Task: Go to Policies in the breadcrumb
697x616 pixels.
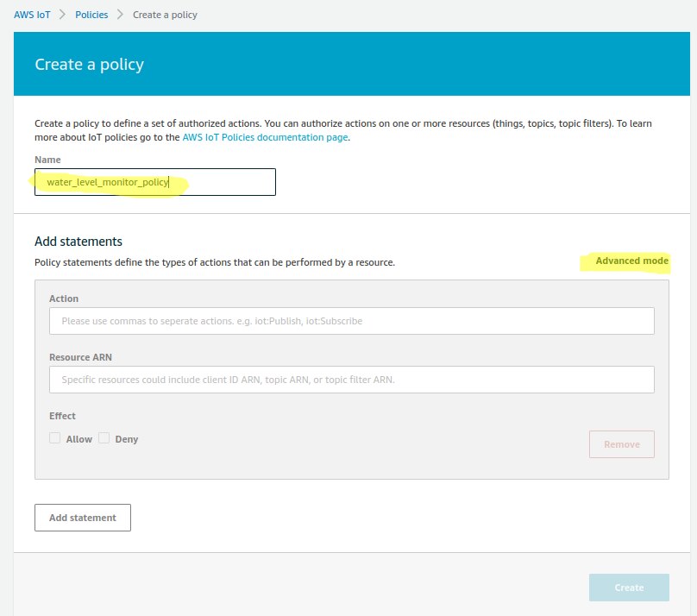Action: pyautogui.click(x=91, y=16)
